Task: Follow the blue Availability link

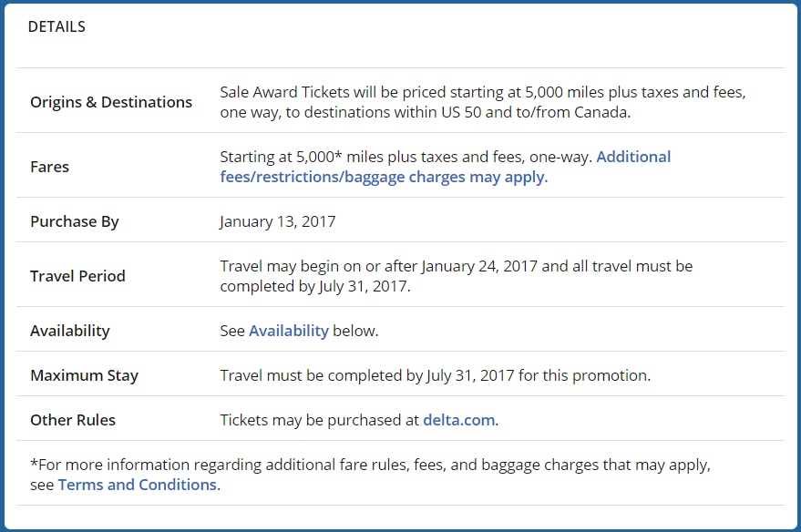Action: (289, 331)
